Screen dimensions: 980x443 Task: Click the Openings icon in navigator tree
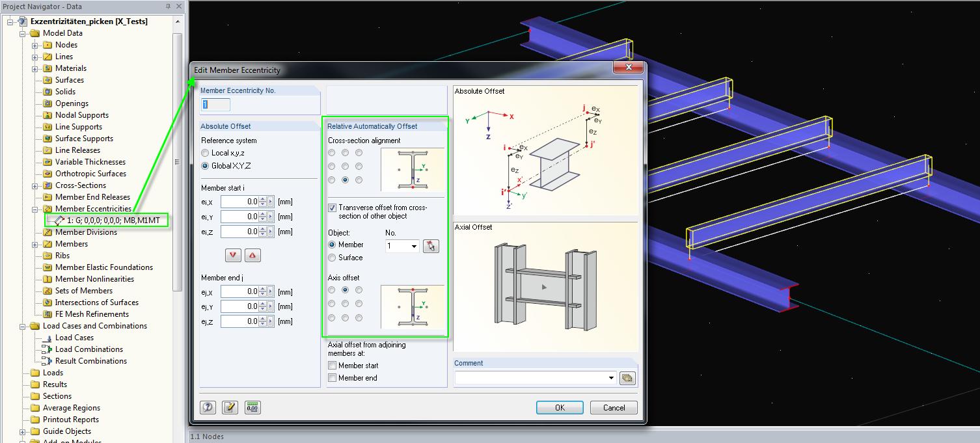point(48,103)
